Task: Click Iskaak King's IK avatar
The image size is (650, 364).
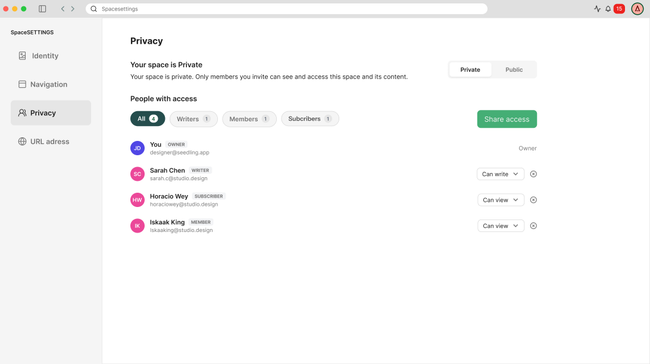Action: click(137, 226)
